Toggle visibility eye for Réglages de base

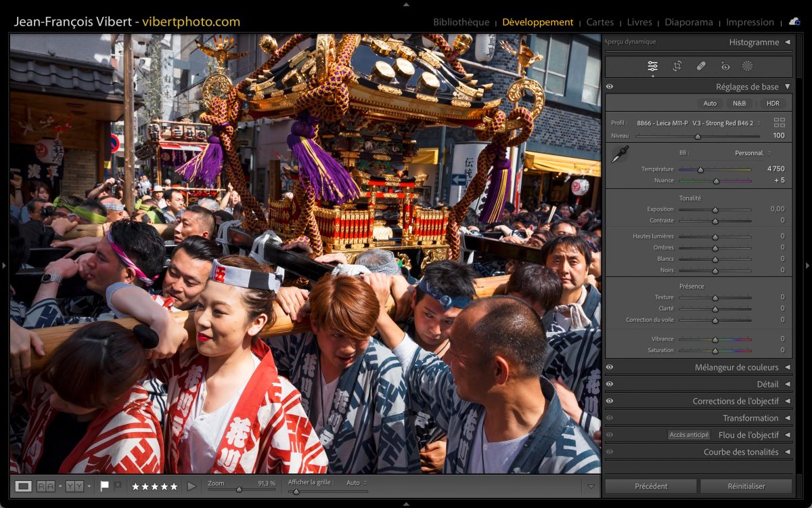[610, 87]
